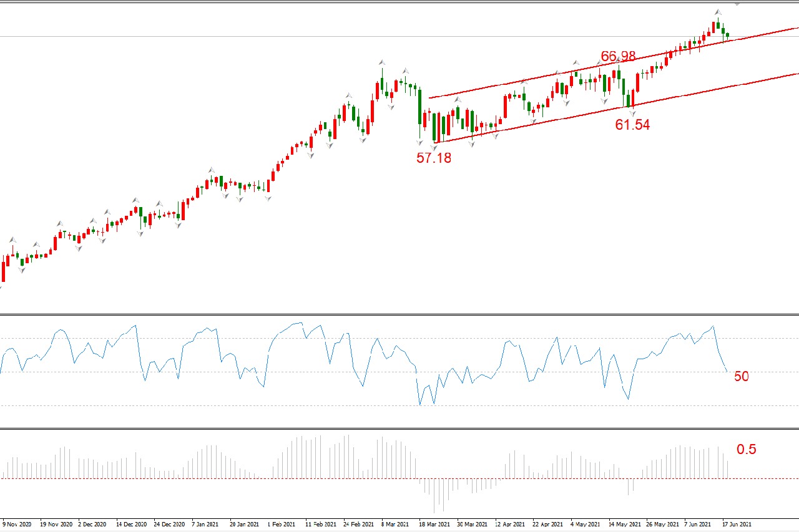The image size is (799, 532).
Task: Click the 7 Jan 2021 date label
Action: pyautogui.click(x=205, y=525)
